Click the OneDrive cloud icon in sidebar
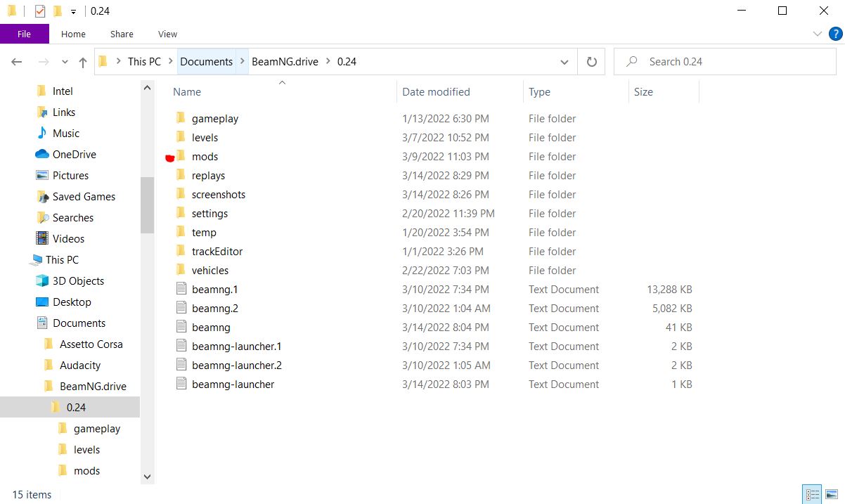 pos(41,154)
